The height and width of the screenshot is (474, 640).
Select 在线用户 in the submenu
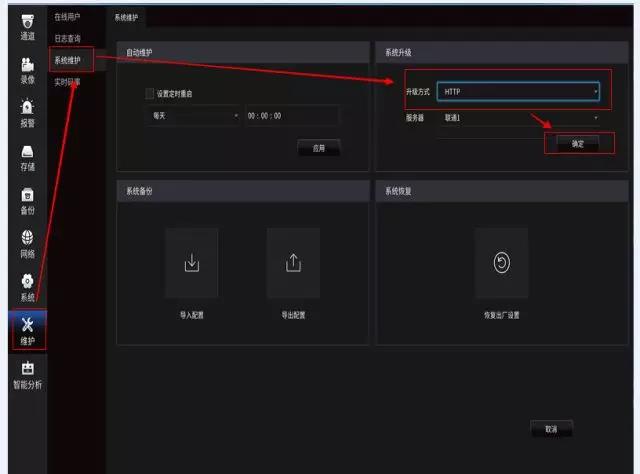[67, 17]
